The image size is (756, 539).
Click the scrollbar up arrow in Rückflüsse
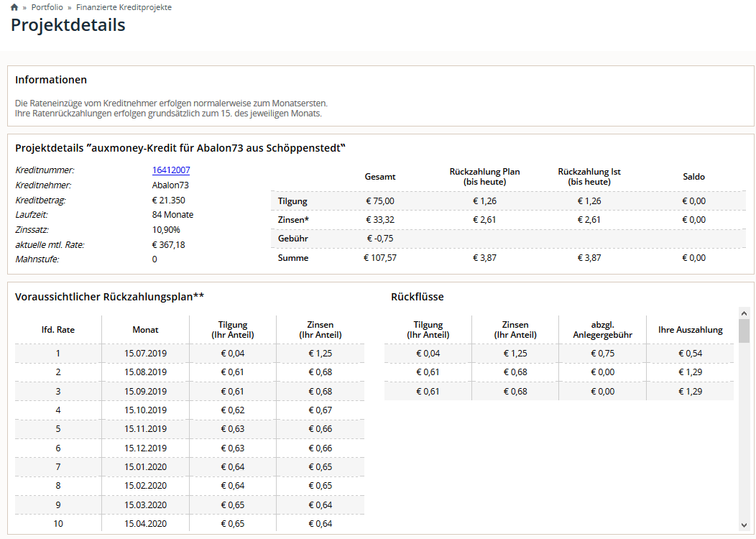click(744, 313)
